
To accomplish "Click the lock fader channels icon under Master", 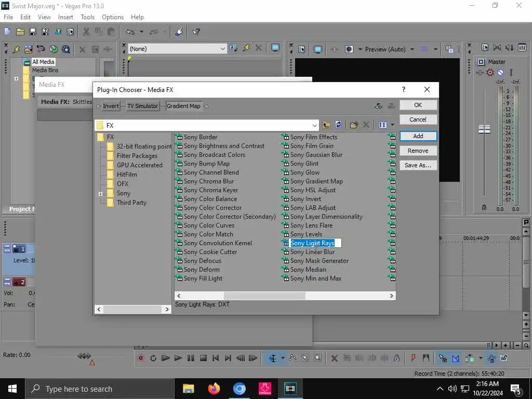I will point(484,207).
